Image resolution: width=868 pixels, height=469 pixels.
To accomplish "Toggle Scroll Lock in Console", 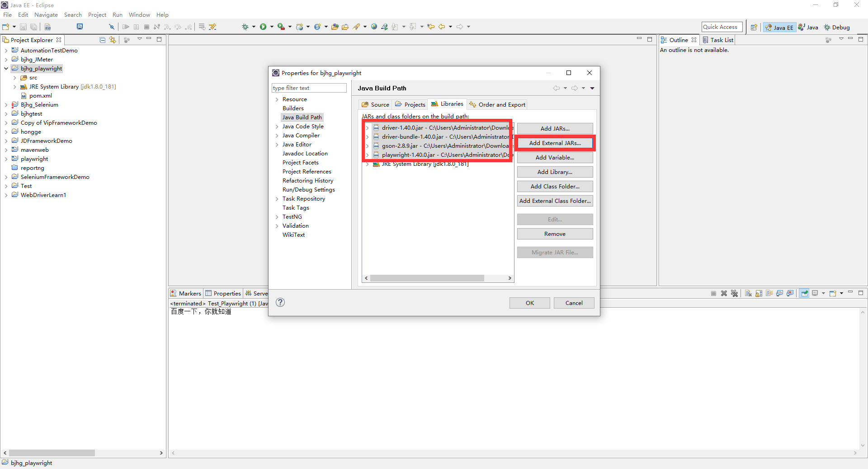I will pos(759,293).
